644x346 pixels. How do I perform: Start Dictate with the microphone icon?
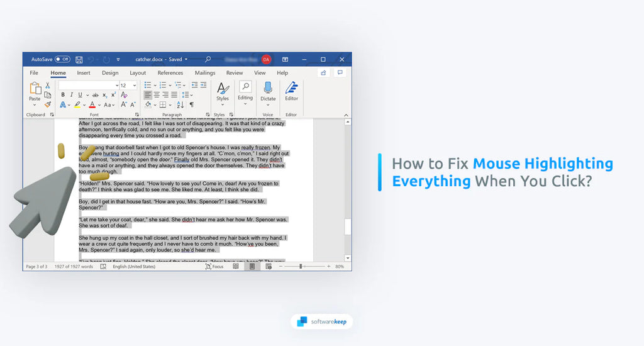pos(268,91)
